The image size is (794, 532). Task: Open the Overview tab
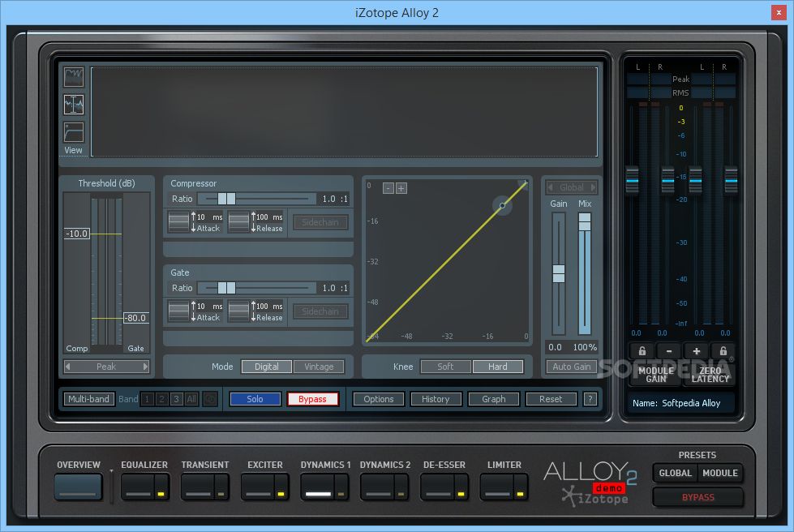point(78,487)
